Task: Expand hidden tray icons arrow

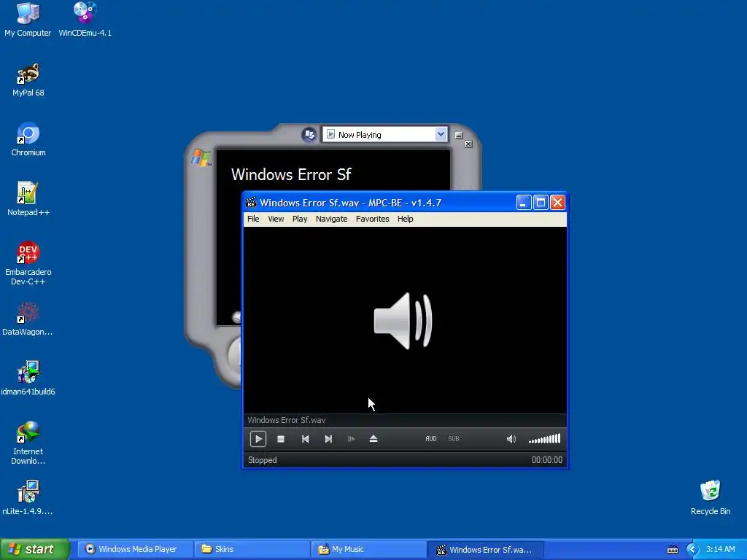Action: [692, 550]
